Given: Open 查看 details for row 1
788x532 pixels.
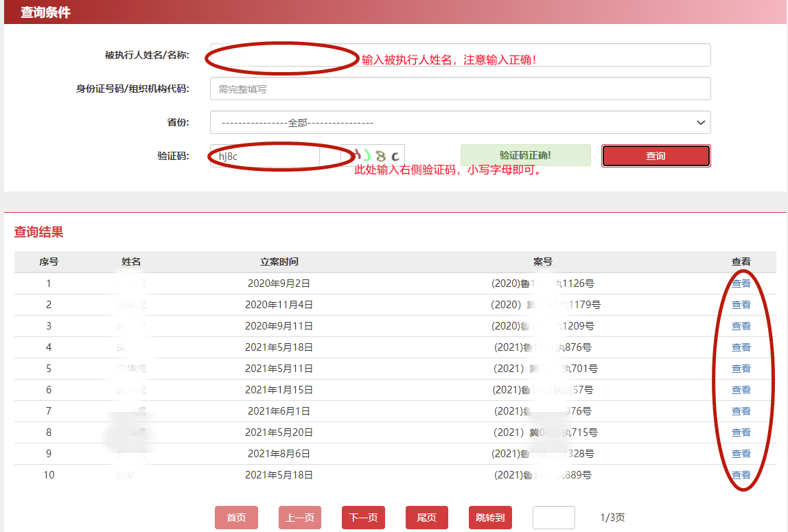Looking at the screenshot, I should pyautogui.click(x=741, y=283).
